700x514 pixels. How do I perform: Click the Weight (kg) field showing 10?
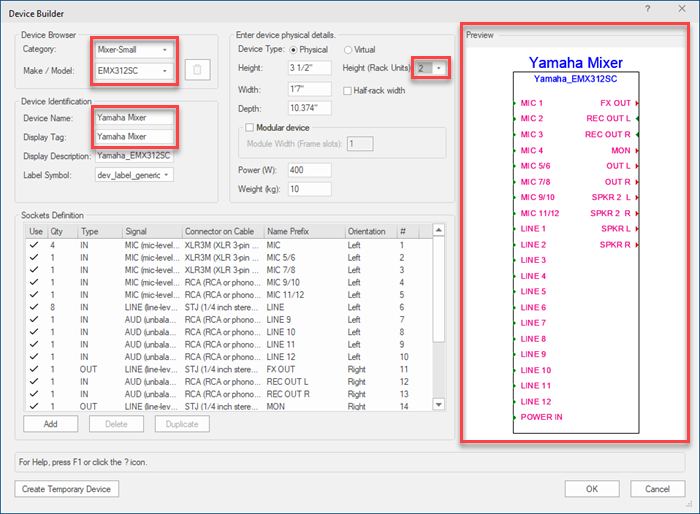[x=309, y=189]
